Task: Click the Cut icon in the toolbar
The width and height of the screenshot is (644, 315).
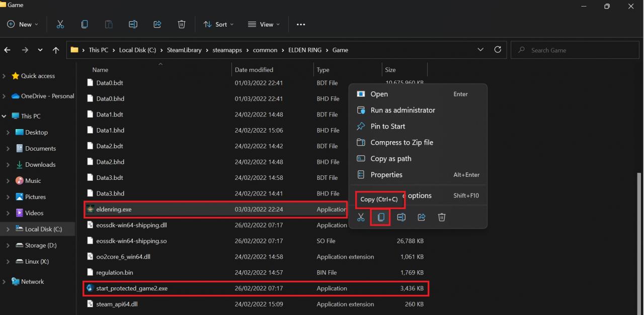Action: click(60, 24)
